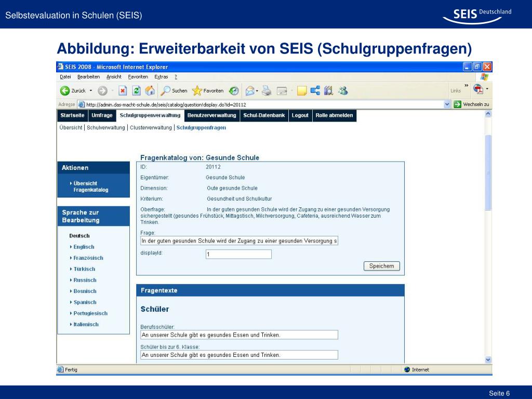This screenshot has width=532, height=399.
Task: Click the Wechseln zu green arrow button
Action: [457, 104]
